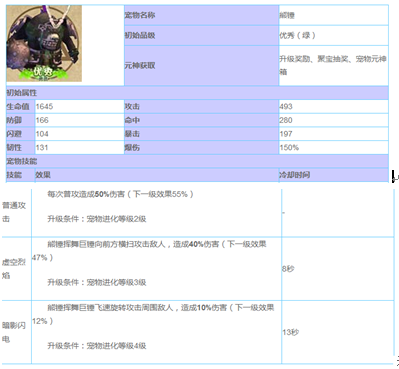This screenshot has height=369, width=399.
Task: Click the 虚空烈焰 skill name
Action: 14,269
